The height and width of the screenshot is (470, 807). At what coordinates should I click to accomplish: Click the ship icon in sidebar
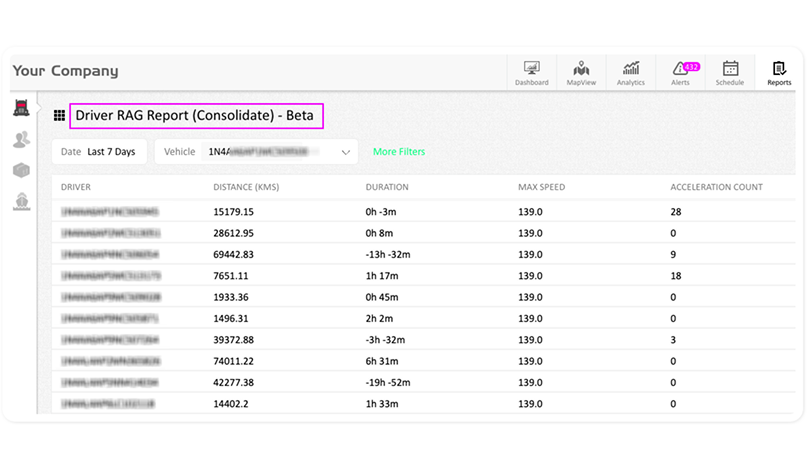tap(21, 203)
